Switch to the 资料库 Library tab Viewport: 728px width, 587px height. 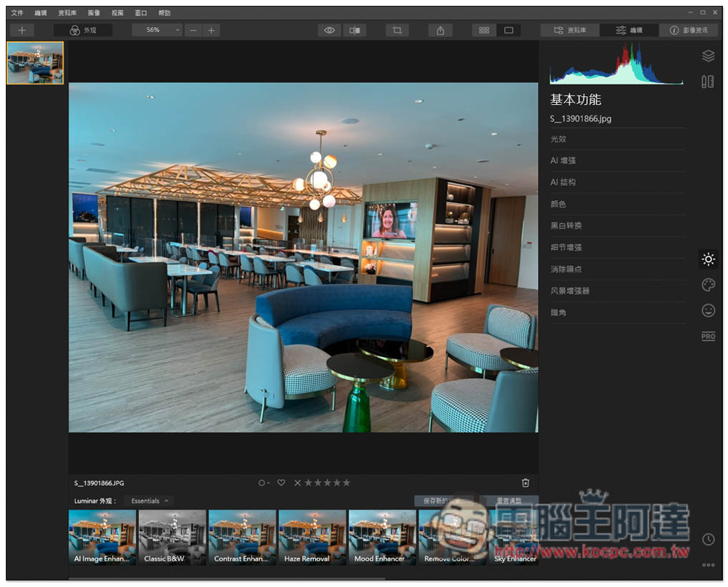570,30
